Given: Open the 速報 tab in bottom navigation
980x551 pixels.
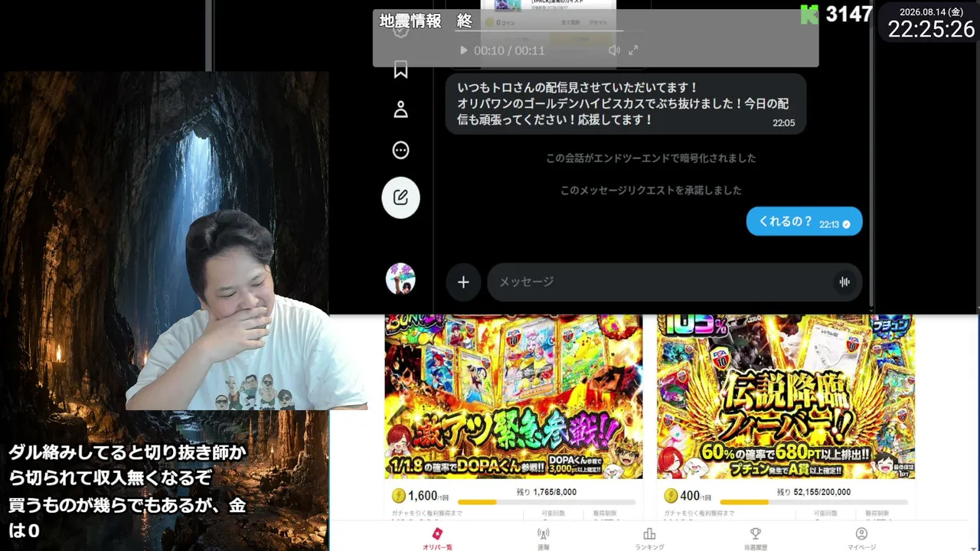Looking at the screenshot, I should pyautogui.click(x=543, y=539).
